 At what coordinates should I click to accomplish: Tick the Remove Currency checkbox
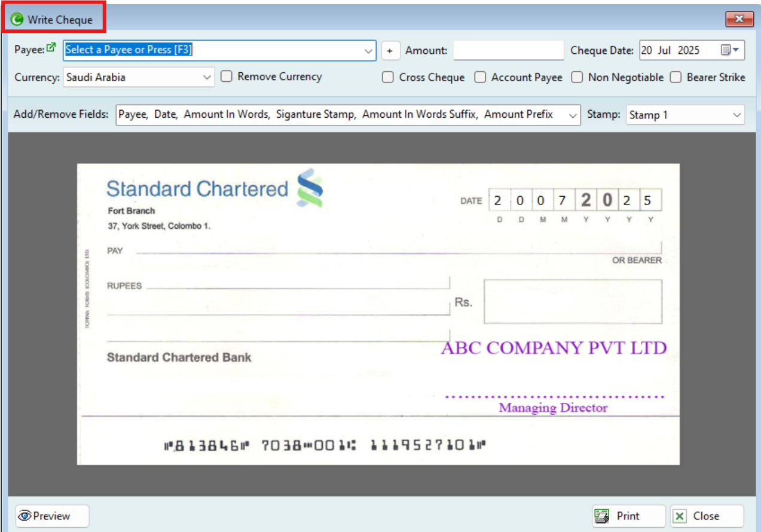coord(226,77)
